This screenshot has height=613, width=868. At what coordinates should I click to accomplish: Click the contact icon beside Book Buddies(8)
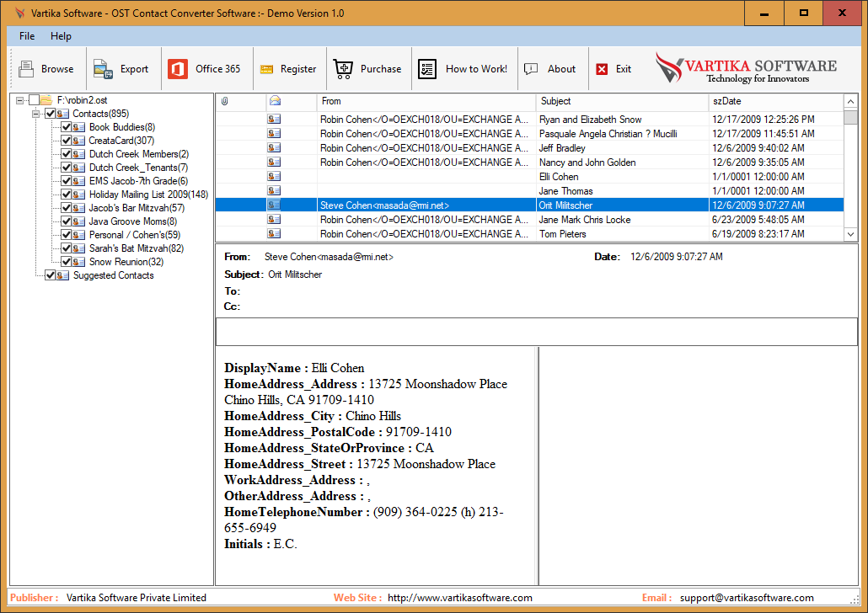tap(78, 127)
